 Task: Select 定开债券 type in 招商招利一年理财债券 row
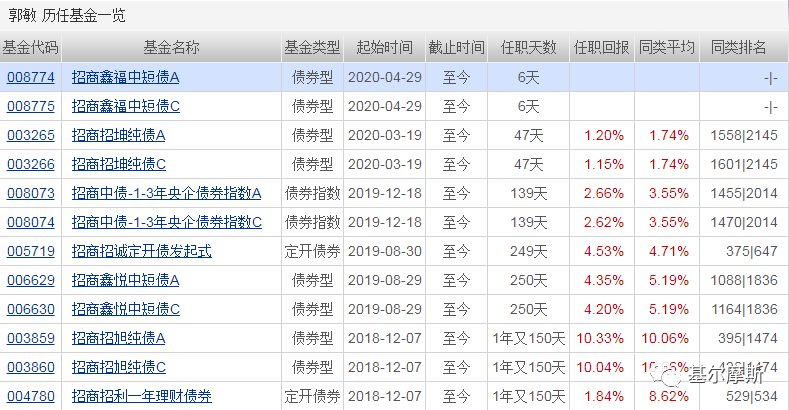pos(312,396)
